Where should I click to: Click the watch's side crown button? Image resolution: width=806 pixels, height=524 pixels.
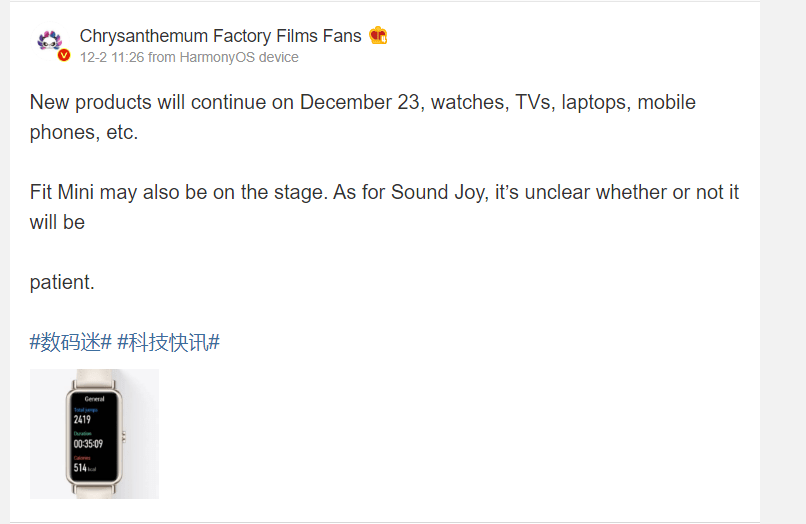pos(124,438)
